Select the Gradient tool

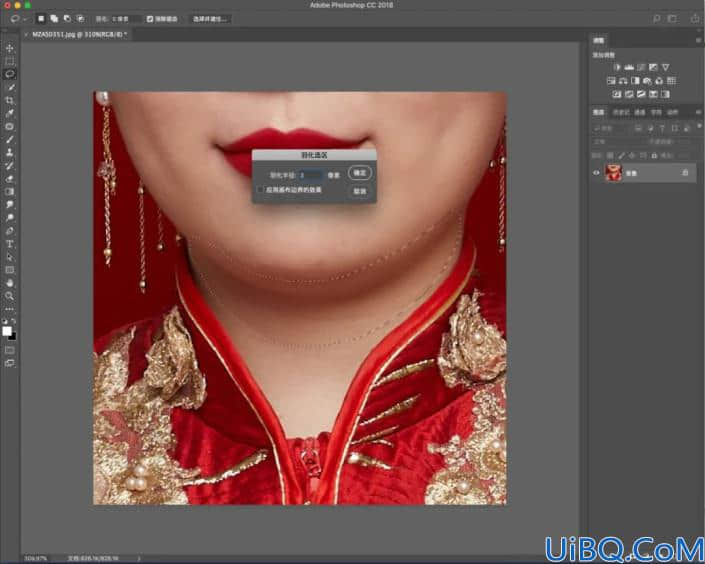9,192
